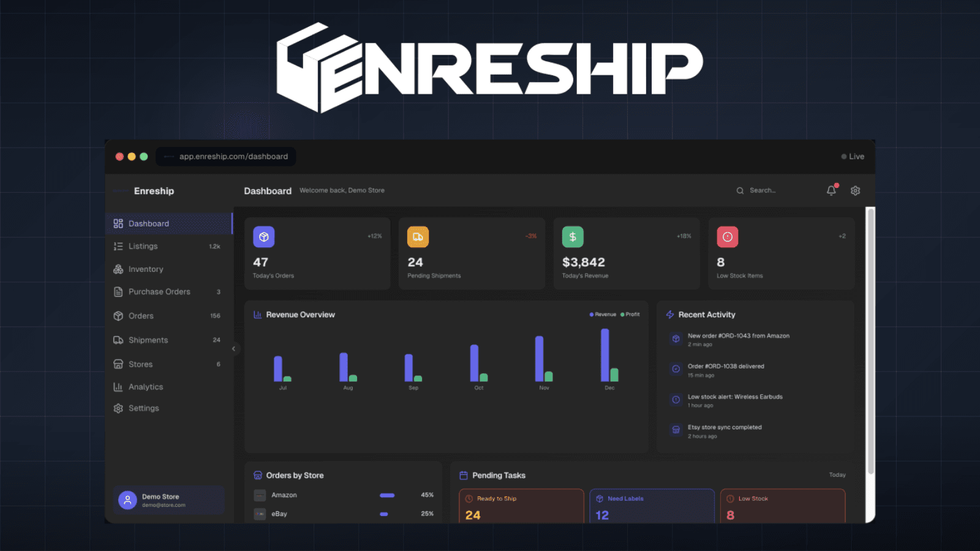This screenshot has width=980, height=551.
Task: Click the $3,842 revenue value
Action: coord(584,263)
